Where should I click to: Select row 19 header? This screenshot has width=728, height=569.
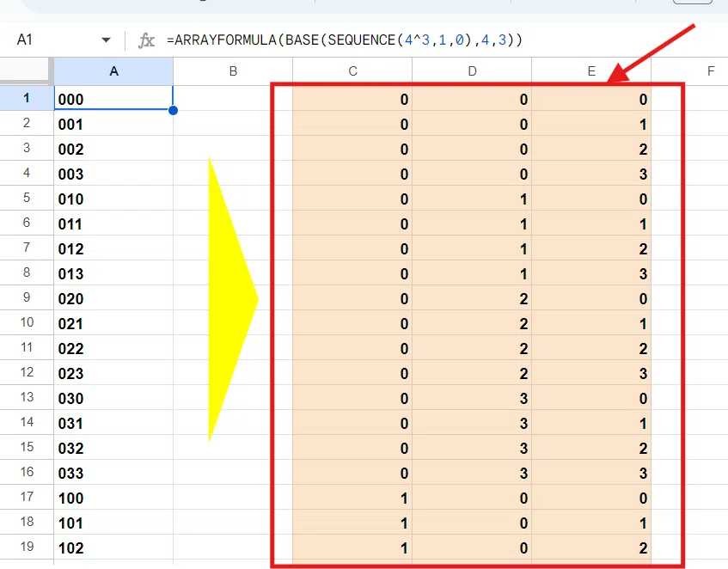coord(27,547)
